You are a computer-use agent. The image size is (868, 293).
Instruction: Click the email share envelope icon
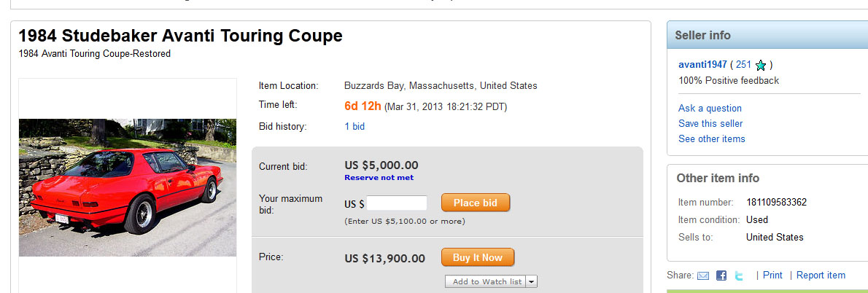pyautogui.click(x=703, y=276)
